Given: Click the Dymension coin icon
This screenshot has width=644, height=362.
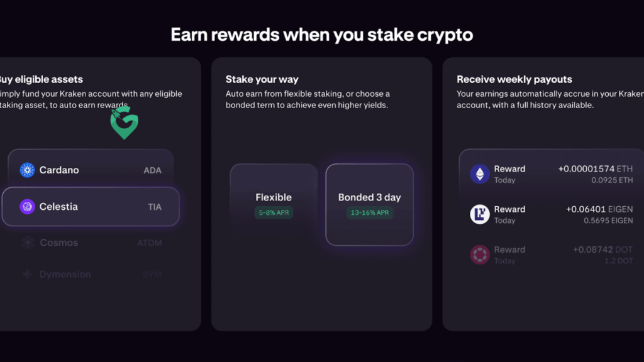Looking at the screenshot, I should (x=27, y=275).
